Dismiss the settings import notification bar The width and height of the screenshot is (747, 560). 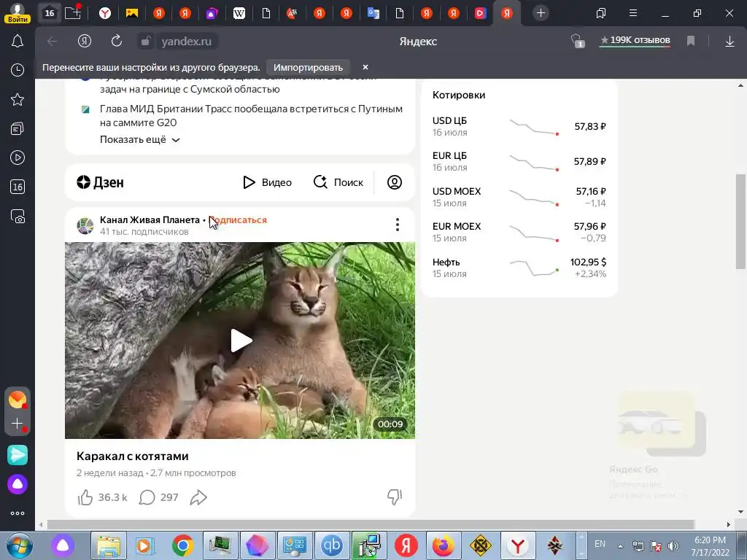[x=365, y=67]
